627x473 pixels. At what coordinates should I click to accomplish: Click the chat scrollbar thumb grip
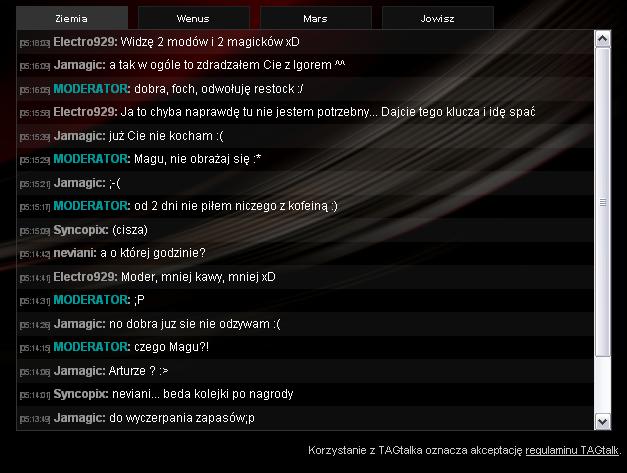coord(603,203)
